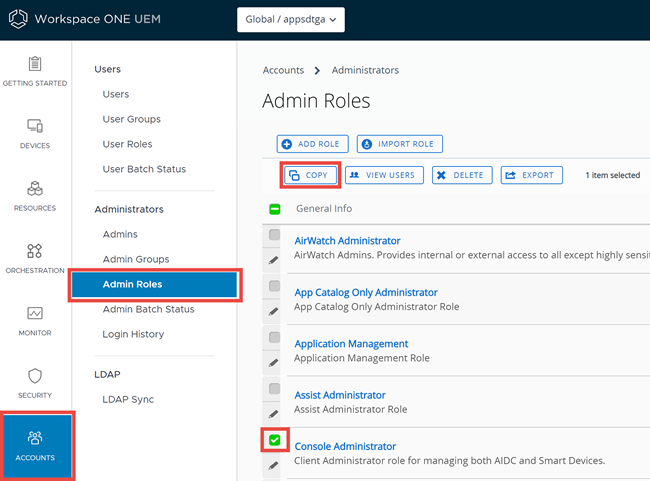Screen dimensions: 650x481
Task: Click the Import Role button
Action: tap(400, 144)
